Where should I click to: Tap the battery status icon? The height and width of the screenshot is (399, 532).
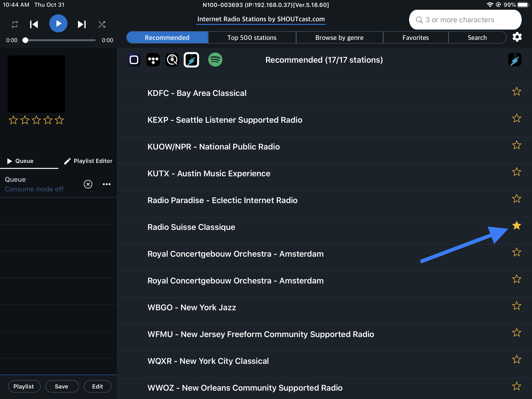[523, 5]
